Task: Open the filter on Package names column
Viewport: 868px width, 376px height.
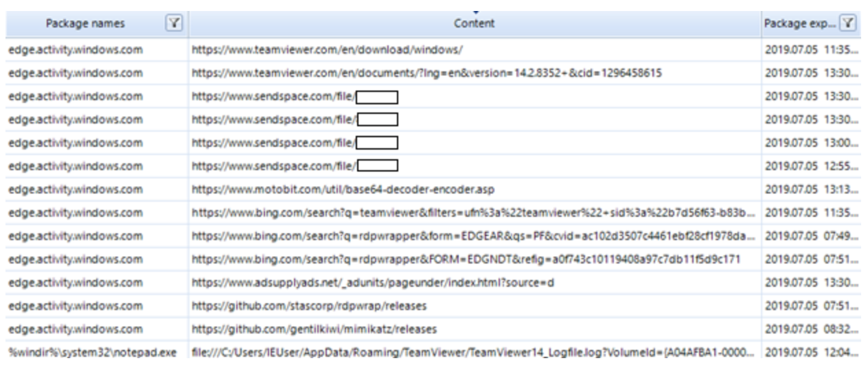Action: (x=174, y=23)
